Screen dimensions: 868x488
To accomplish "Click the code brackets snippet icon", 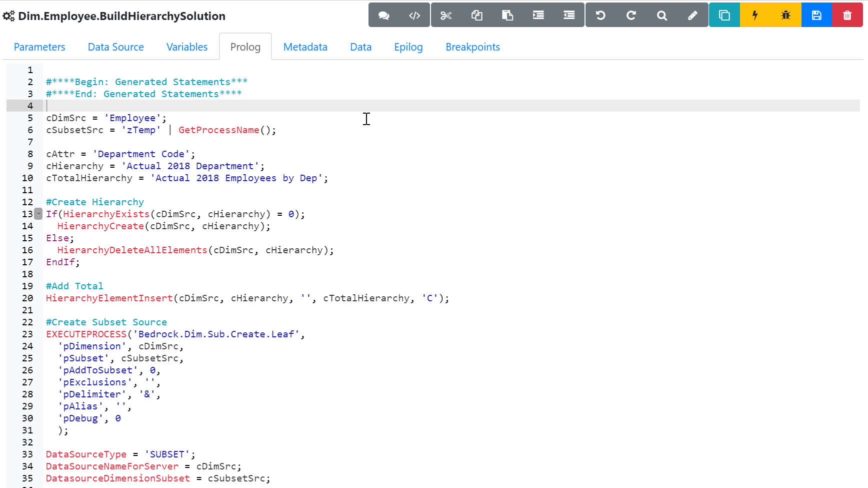I will 414,16.
